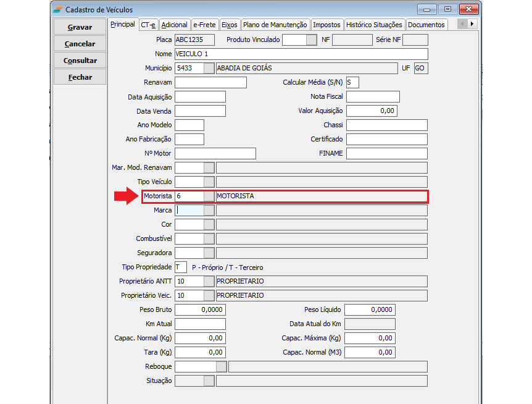Open the Cor field lookup selector
The width and height of the screenshot is (532, 404).
[x=209, y=225]
